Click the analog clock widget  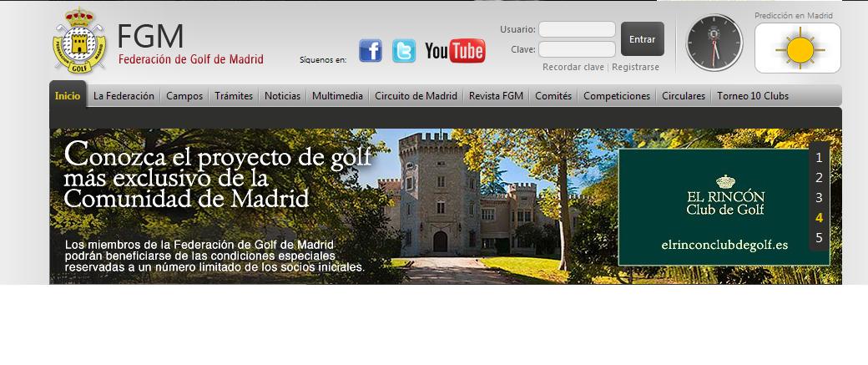pos(714,43)
